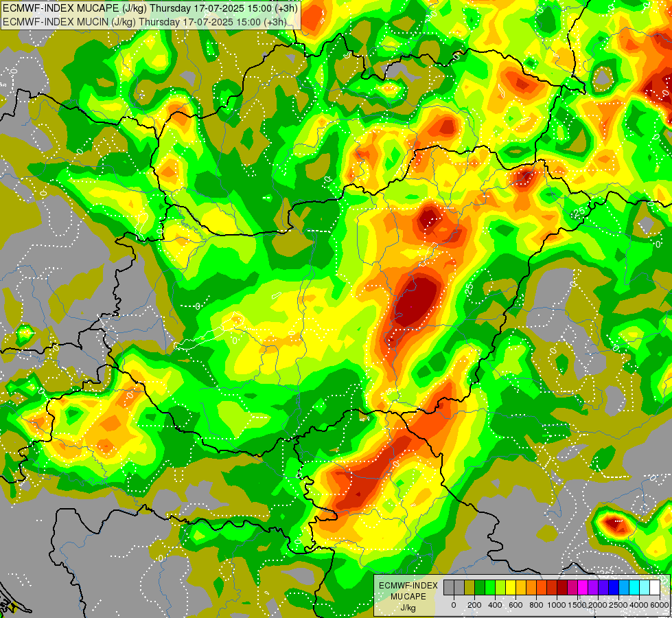Click the legend scale value 600
Image resolution: width=672 pixels, height=618 pixels.
515,605
